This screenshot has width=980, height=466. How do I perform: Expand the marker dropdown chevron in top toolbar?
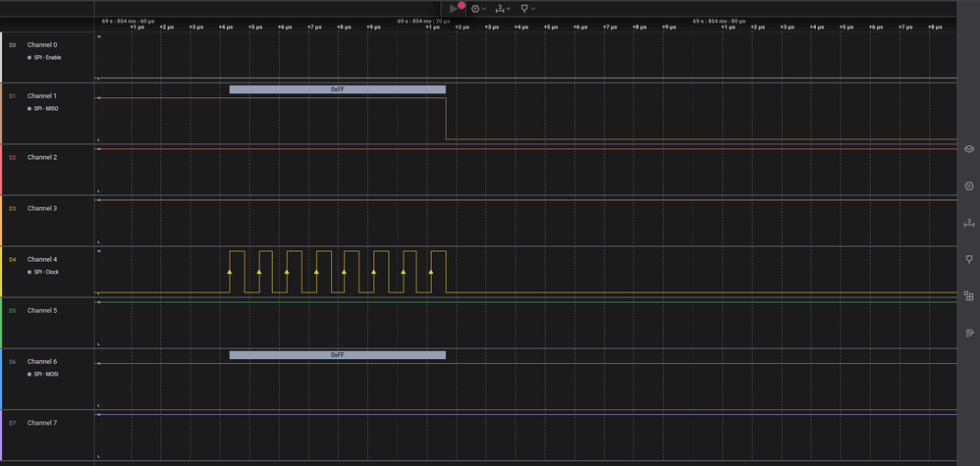coord(533,9)
